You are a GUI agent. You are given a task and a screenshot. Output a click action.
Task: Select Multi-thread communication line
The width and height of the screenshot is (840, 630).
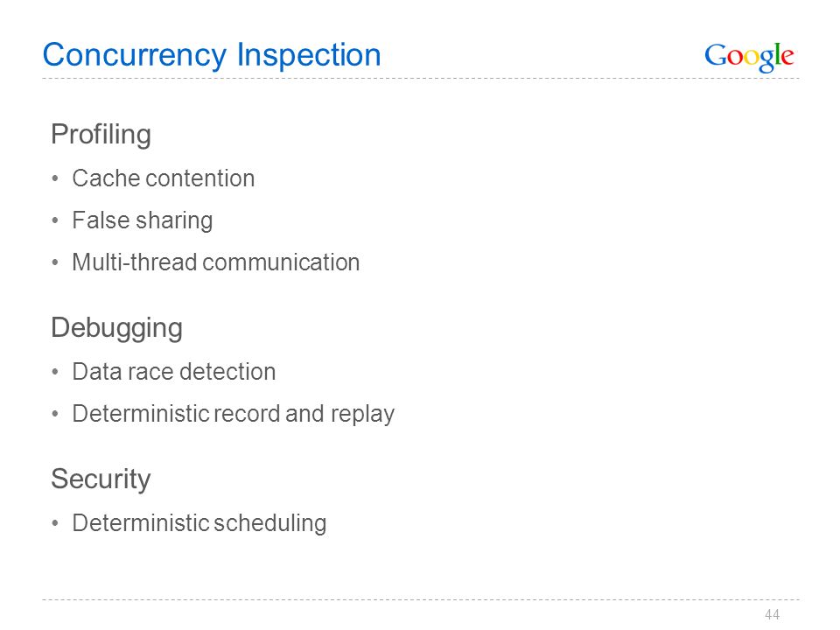[x=216, y=262]
